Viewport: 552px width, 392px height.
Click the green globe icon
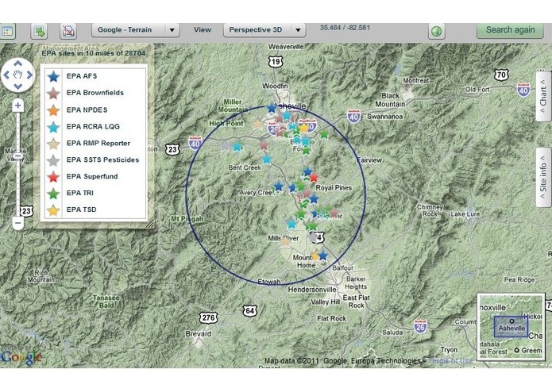[437, 31]
